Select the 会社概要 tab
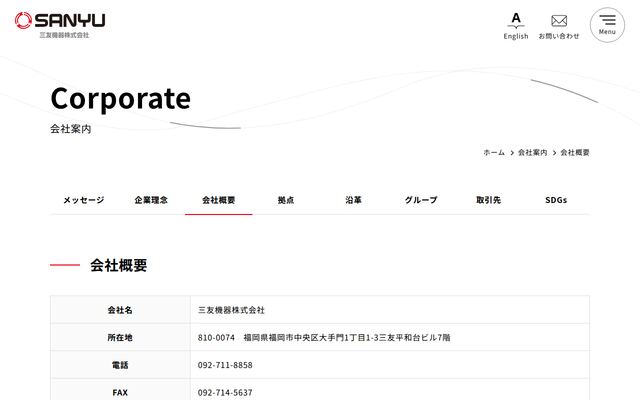Viewport: 640px width, 400px height. pyautogui.click(x=219, y=200)
